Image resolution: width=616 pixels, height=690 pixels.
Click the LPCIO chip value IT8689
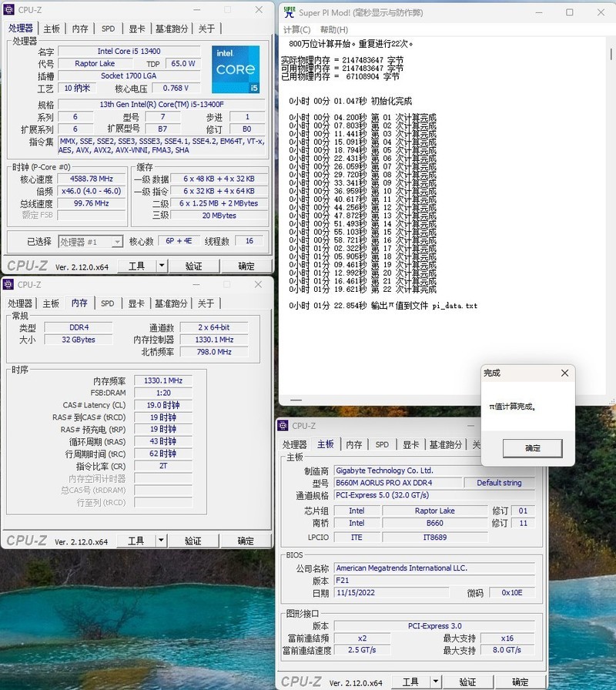coord(435,538)
